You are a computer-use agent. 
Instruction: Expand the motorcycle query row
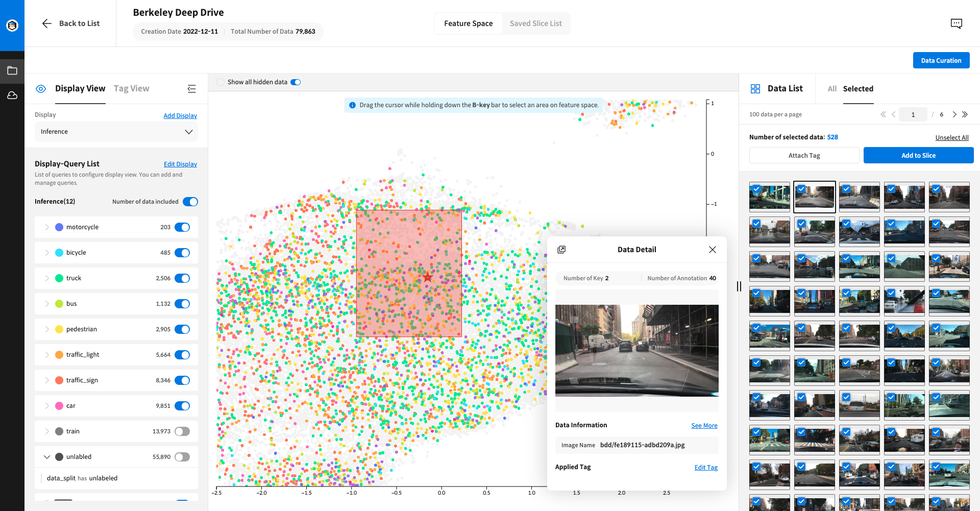coord(47,227)
